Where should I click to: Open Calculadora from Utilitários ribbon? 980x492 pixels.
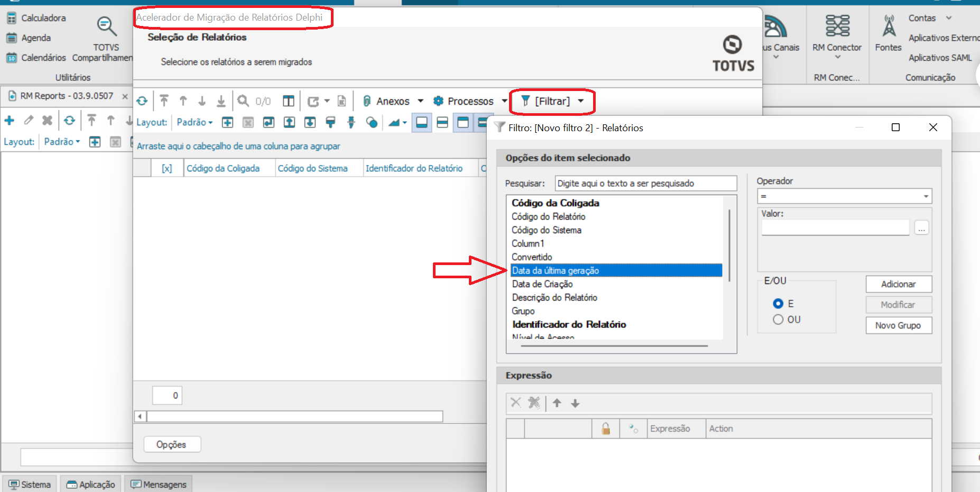coord(36,18)
